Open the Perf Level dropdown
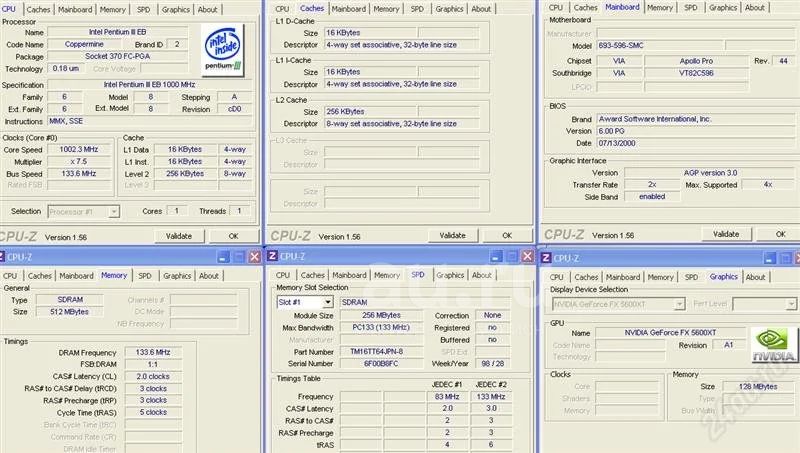 coord(791,304)
